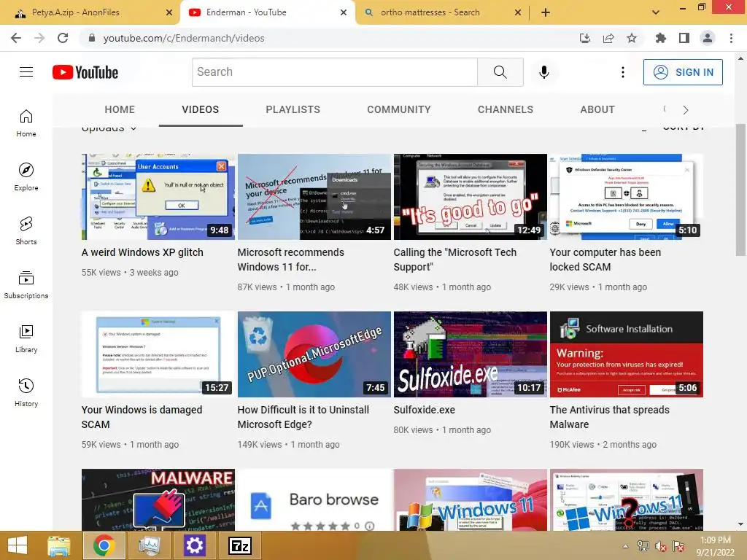Open Explore in sidebar
Viewport: 747px width, 560px height.
(x=26, y=176)
